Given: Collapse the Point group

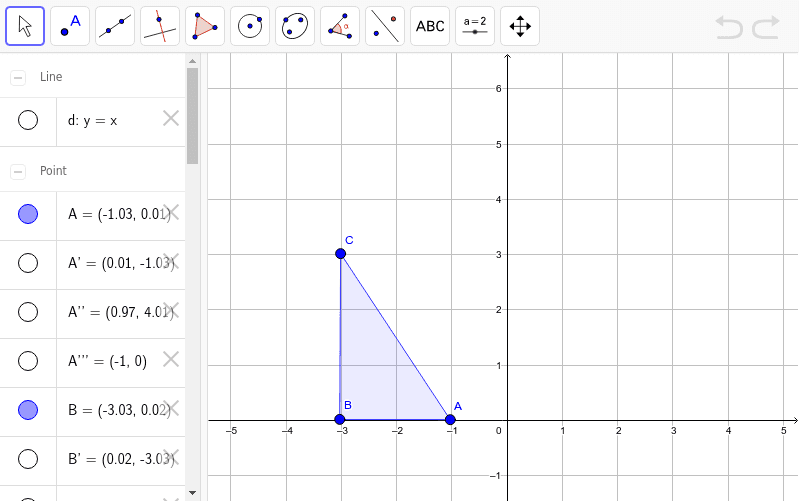Looking at the screenshot, I should (18, 172).
